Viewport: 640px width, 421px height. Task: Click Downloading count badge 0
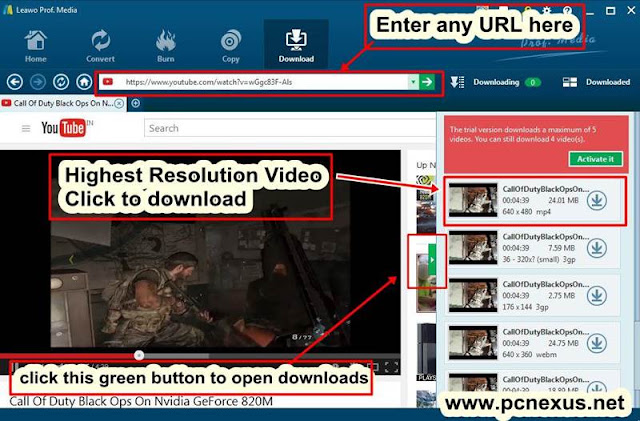tap(532, 82)
